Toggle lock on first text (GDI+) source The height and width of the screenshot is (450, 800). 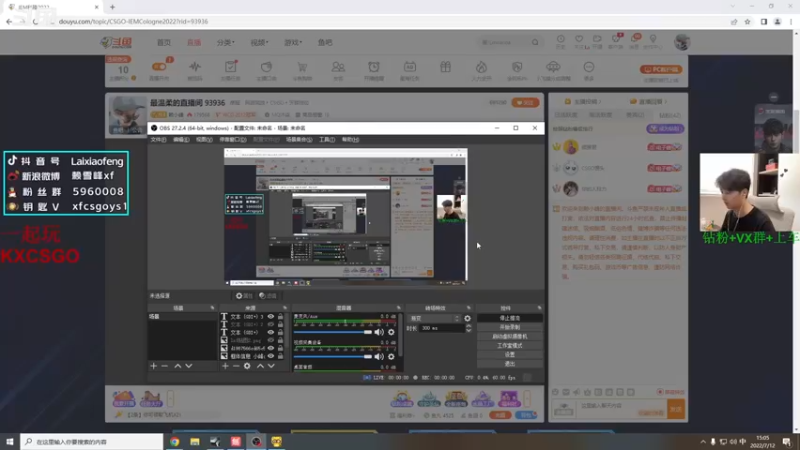point(280,317)
